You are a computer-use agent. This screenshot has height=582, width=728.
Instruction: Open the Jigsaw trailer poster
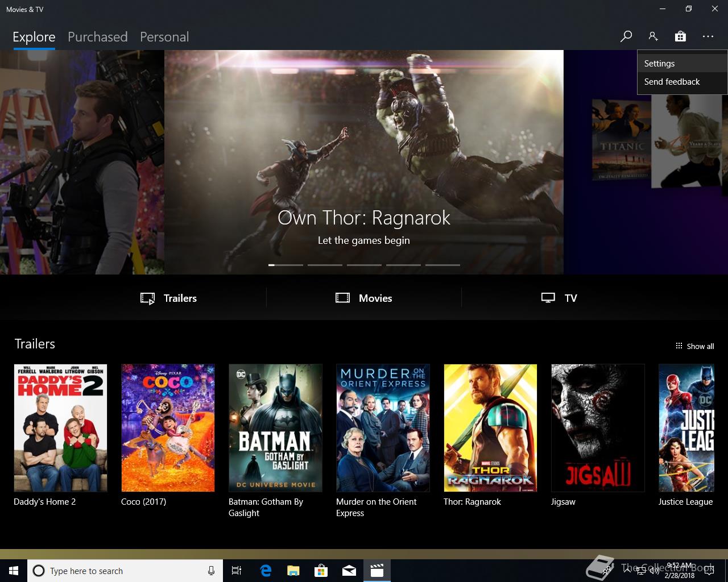598,428
